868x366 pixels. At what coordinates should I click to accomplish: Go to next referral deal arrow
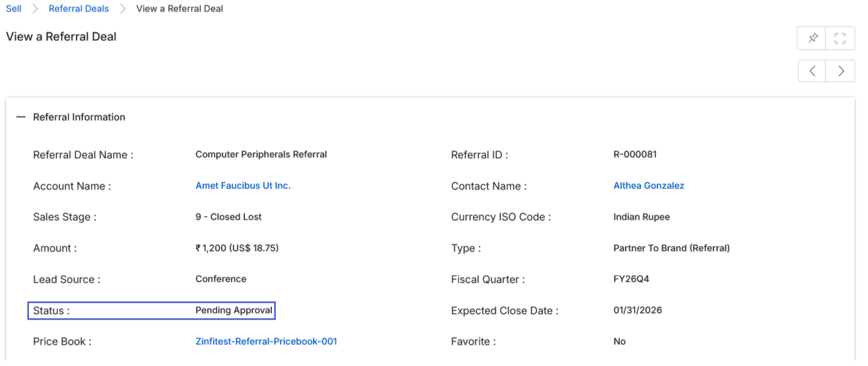pyautogui.click(x=840, y=71)
